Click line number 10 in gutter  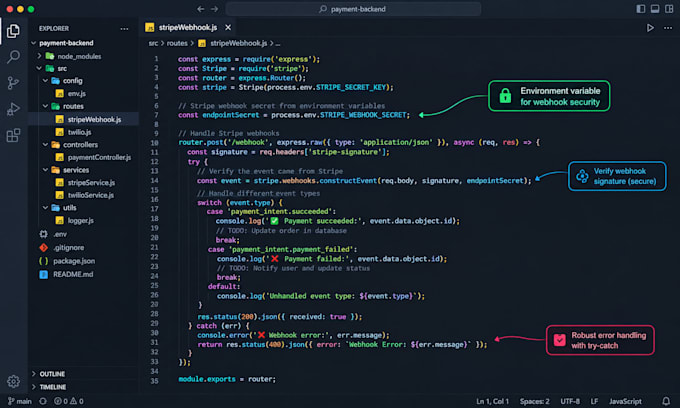pyautogui.click(x=154, y=143)
